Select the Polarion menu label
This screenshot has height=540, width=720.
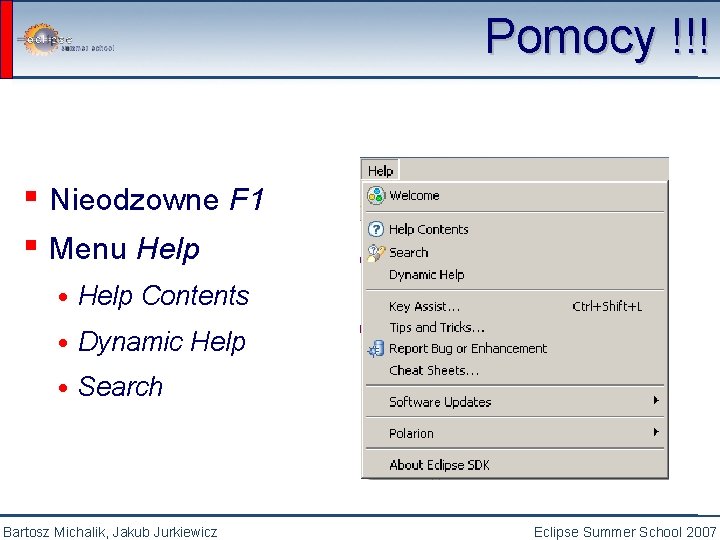(x=411, y=433)
